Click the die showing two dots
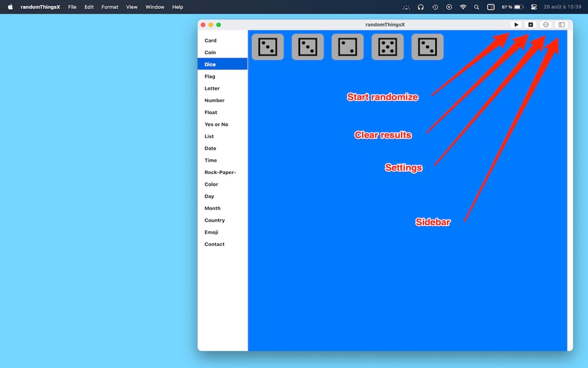Screen dimensions: 588x368 (348, 47)
